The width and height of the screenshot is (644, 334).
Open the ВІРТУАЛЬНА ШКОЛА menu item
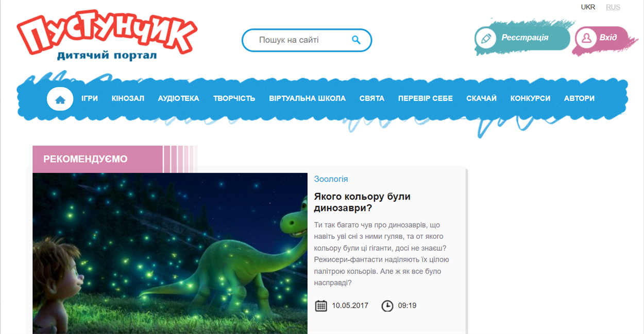307,98
